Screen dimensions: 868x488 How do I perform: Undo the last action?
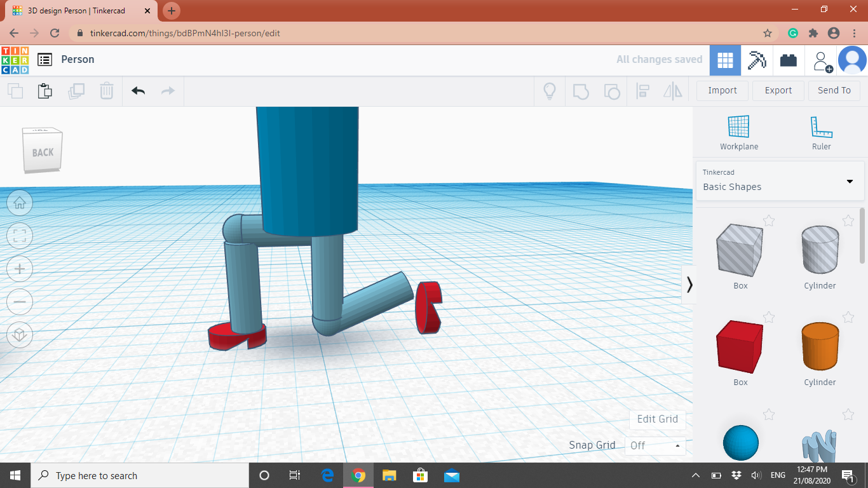tap(139, 91)
